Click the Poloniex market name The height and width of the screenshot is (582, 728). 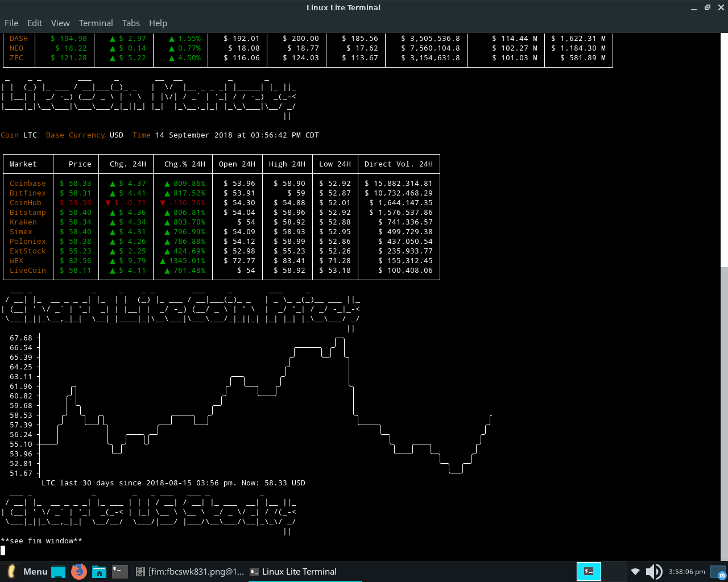28,242
